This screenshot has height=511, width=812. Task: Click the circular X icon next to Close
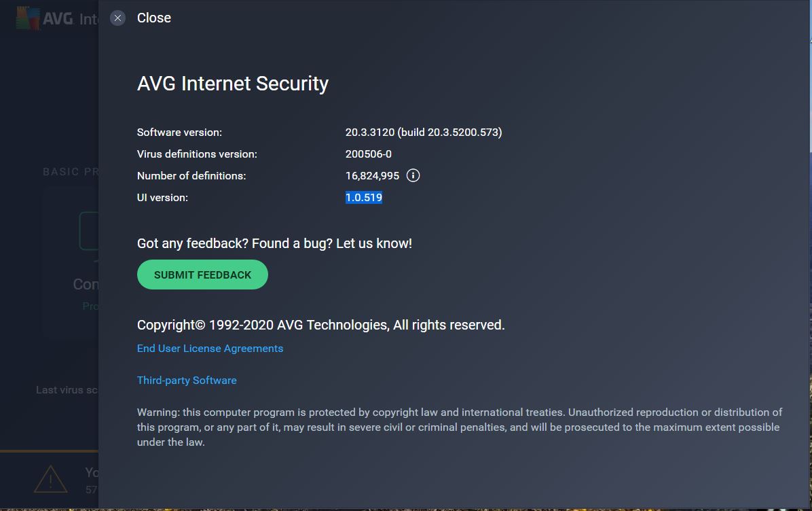pos(117,18)
